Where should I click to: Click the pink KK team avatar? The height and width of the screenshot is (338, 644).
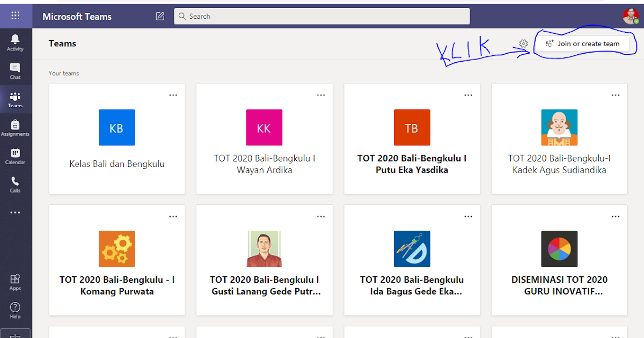264,128
